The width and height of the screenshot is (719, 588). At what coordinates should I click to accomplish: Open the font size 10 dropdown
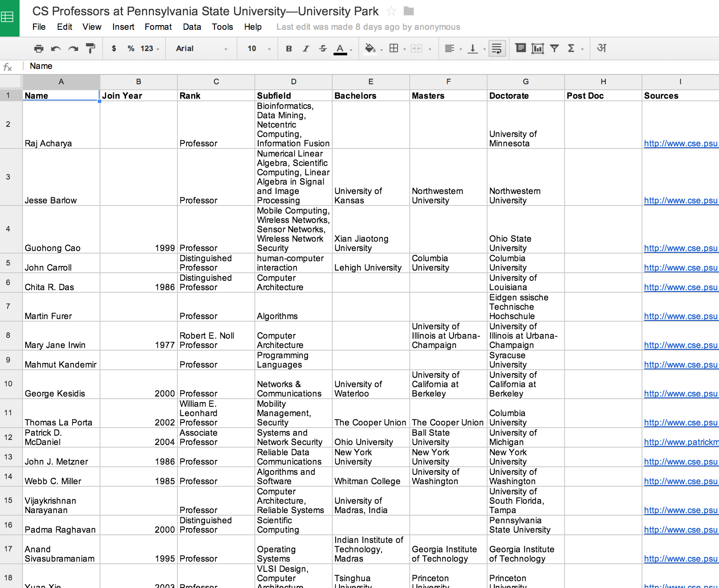click(x=259, y=49)
